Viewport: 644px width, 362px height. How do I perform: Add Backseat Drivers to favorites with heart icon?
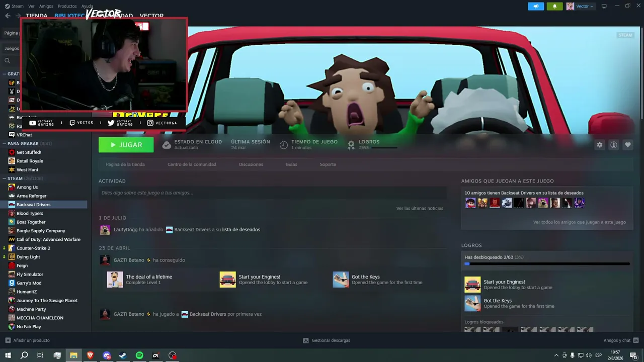click(x=628, y=145)
